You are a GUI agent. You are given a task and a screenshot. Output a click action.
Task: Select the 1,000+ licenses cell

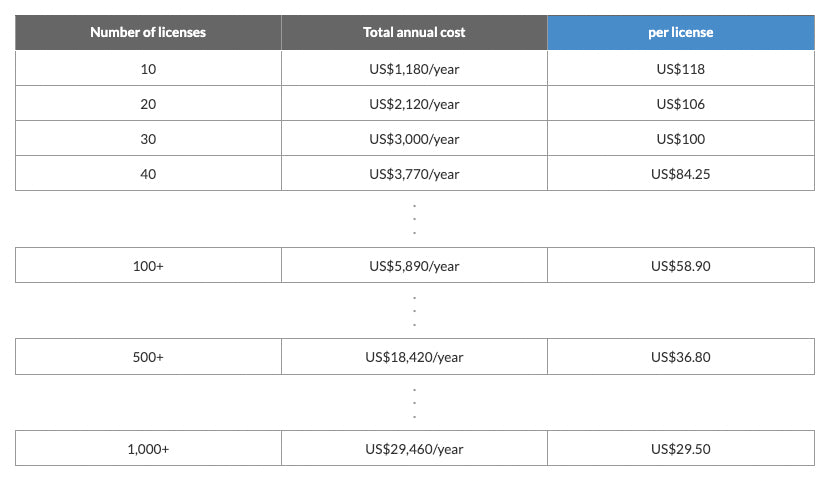click(x=148, y=449)
